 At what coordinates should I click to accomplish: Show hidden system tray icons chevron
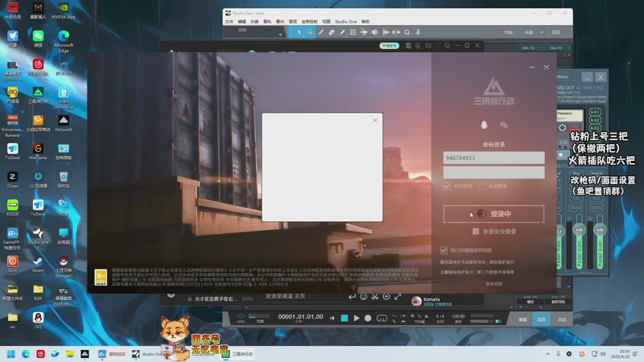[x=547, y=354]
